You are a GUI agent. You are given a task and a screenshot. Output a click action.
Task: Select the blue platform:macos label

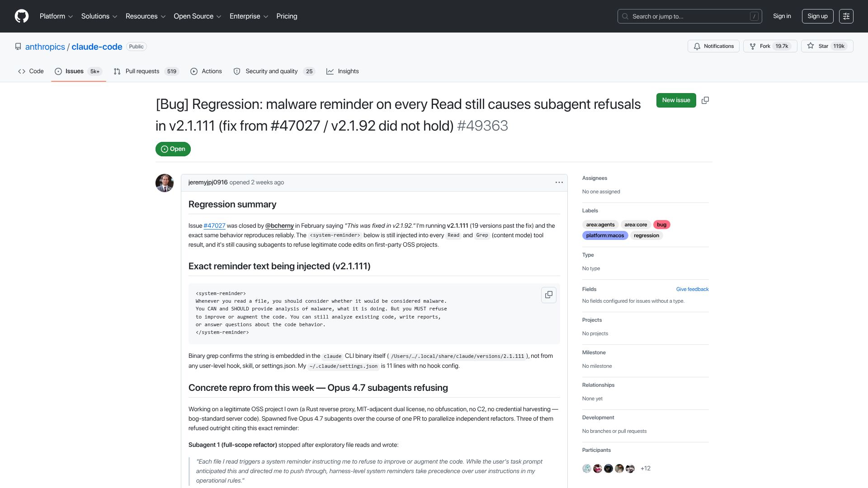(x=605, y=235)
